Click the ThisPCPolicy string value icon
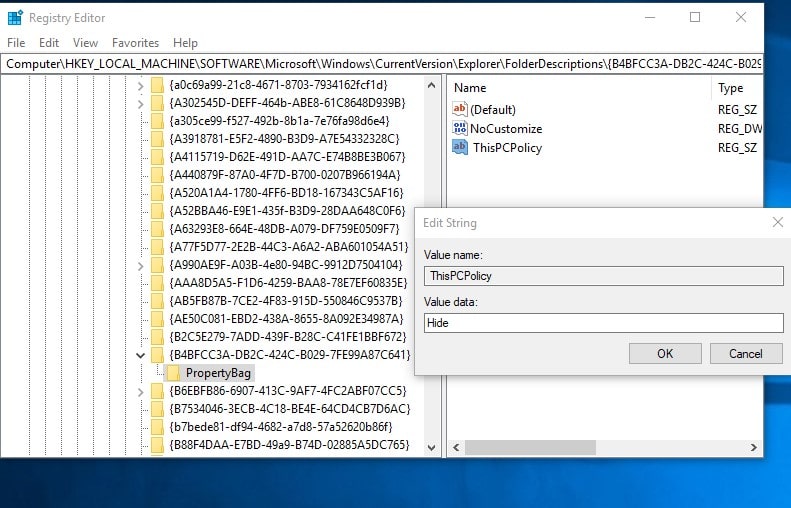 (x=460, y=147)
